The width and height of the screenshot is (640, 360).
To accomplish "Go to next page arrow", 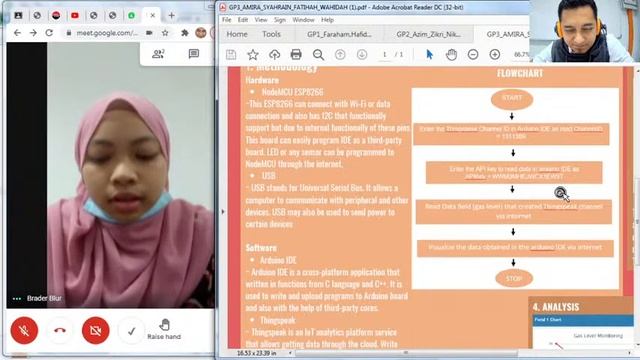I will 362,55.
